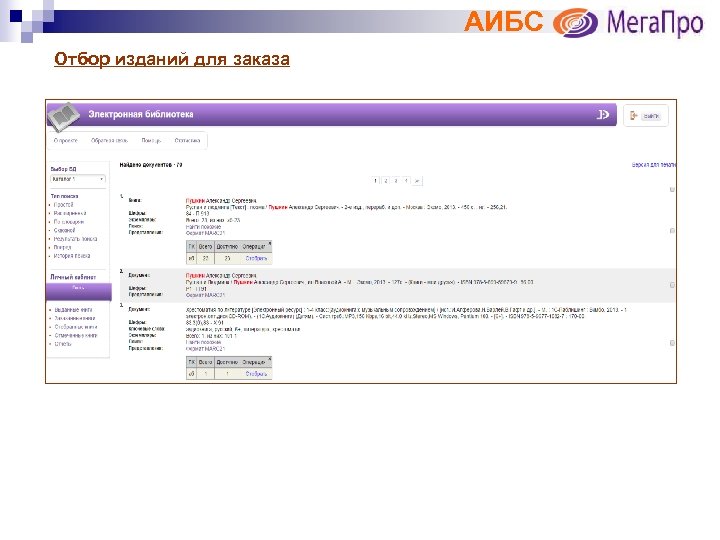
Task: Click Найти похожие for record 3
Action: (x=203, y=342)
